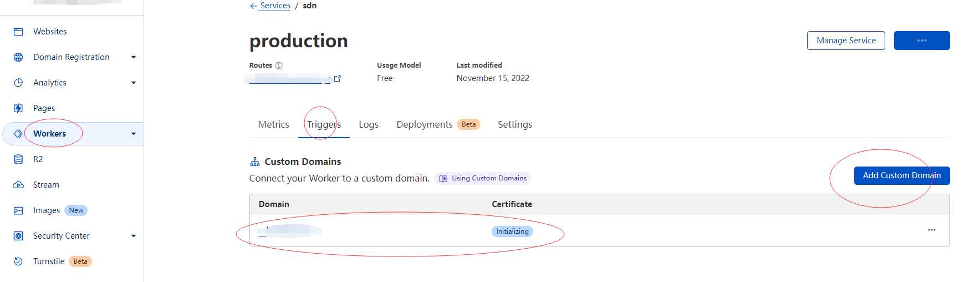Click the Workers diamond icon
Screen dimensions: 980x282
[18, 134]
